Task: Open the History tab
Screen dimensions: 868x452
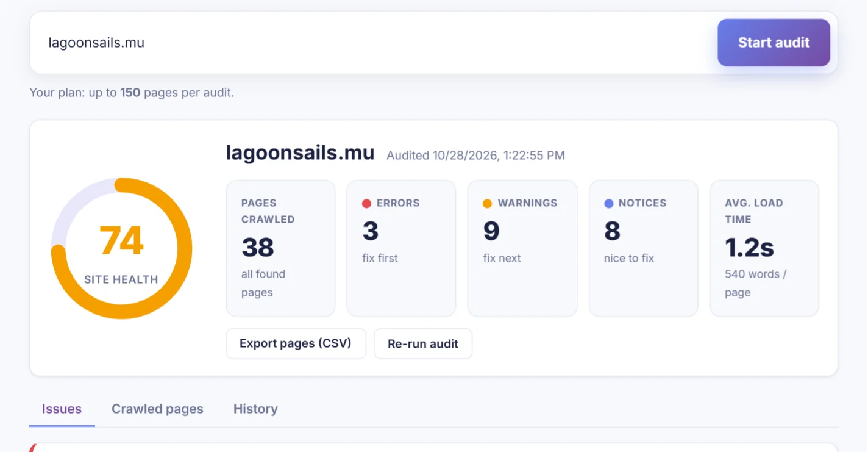Action: point(255,409)
